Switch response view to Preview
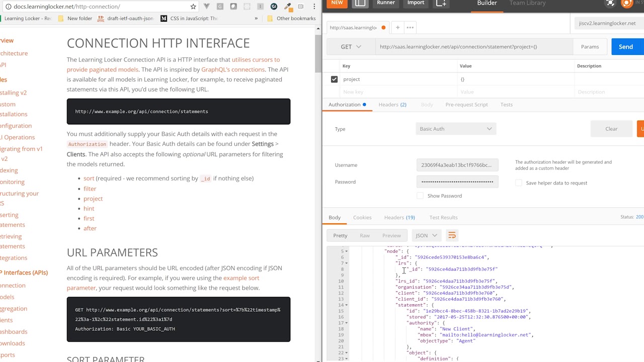The image size is (644, 362). pos(391,235)
